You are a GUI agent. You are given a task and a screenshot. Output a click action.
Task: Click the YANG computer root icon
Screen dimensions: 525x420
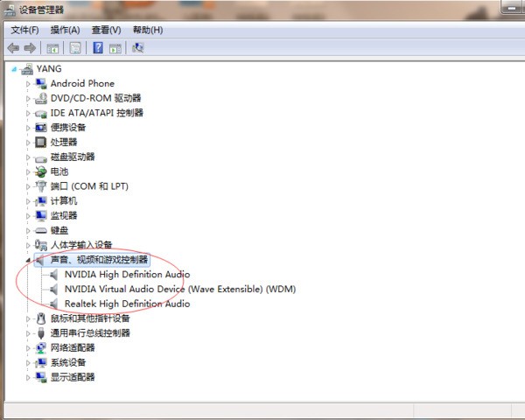(27, 69)
